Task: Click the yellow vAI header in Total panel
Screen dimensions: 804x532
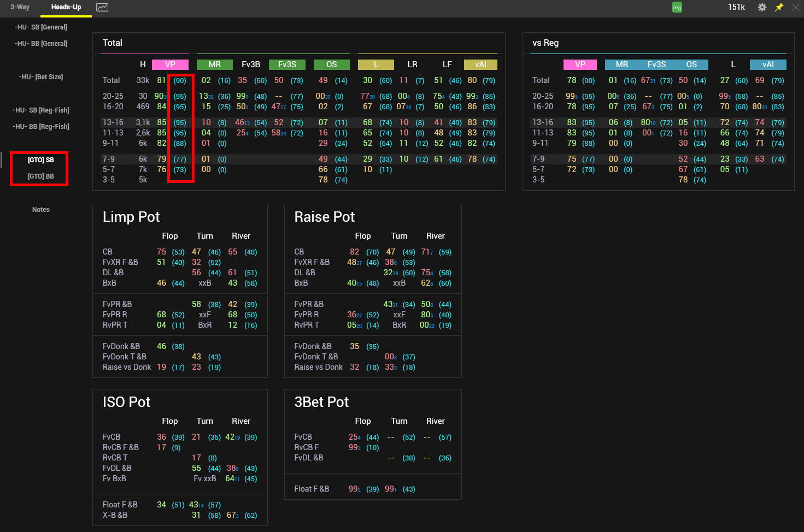Action: pos(480,64)
